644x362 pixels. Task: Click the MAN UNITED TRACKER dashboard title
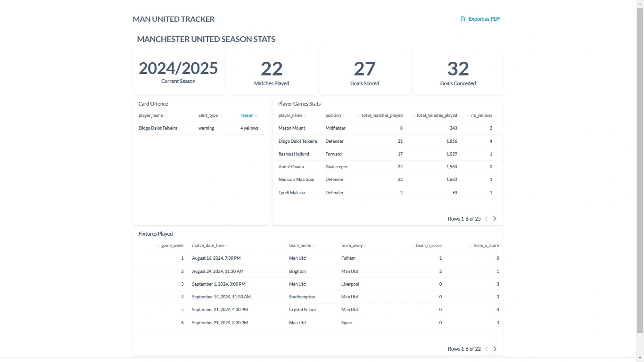point(173,19)
